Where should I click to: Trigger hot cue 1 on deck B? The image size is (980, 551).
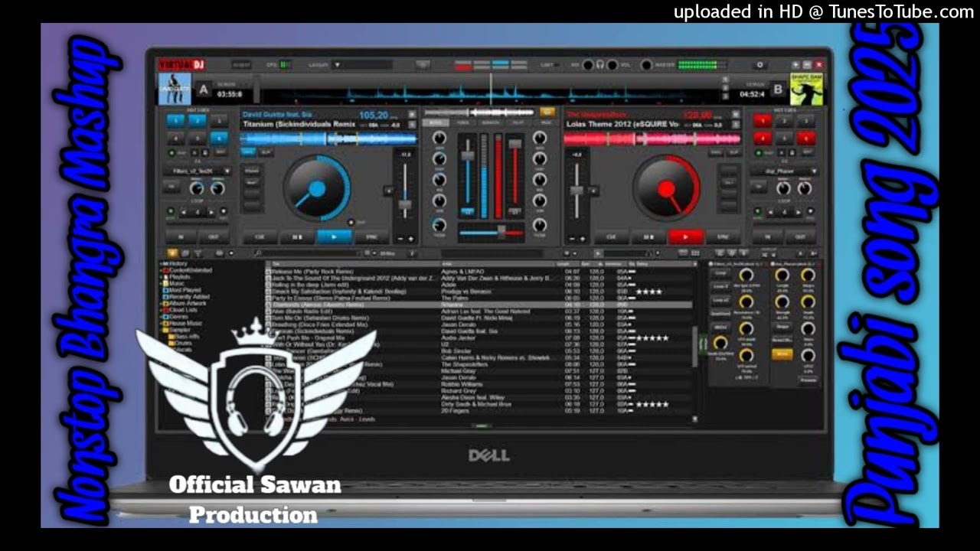[x=762, y=120]
